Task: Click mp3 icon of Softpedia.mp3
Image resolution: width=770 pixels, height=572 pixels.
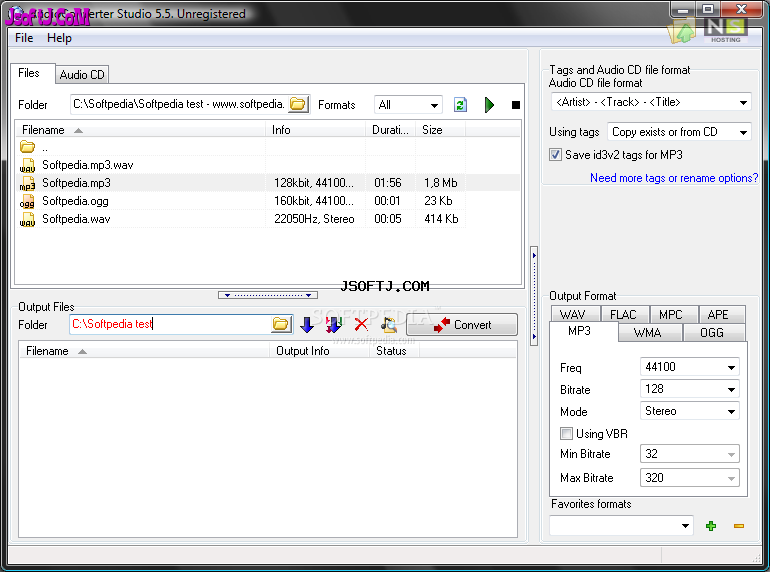Action: click(27, 183)
